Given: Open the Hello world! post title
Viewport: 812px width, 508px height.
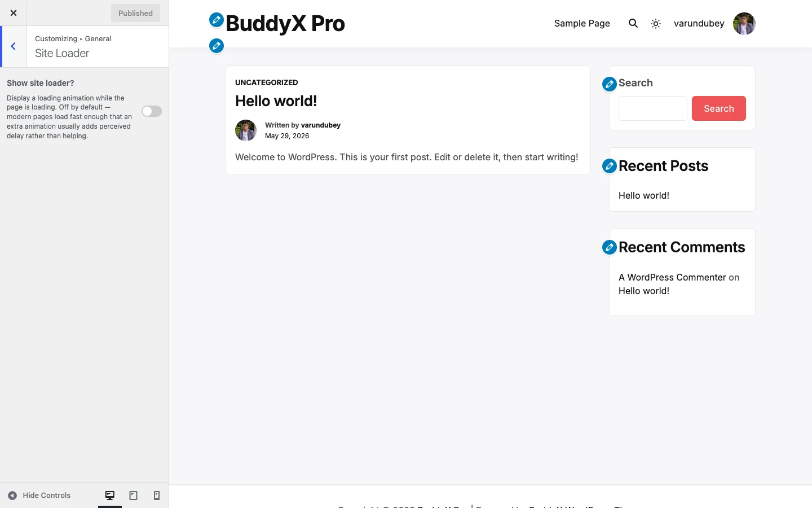Looking at the screenshot, I should (276, 101).
